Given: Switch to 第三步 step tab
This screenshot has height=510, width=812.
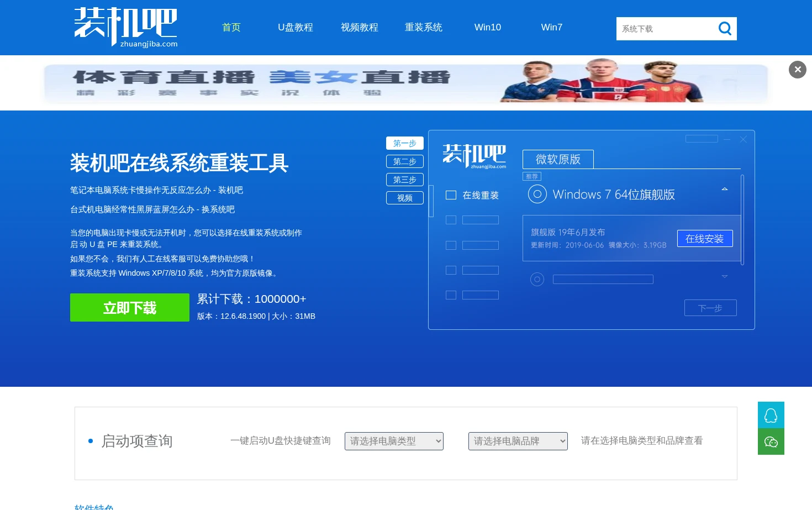Looking at the screenshot, I should pos(405,180).
